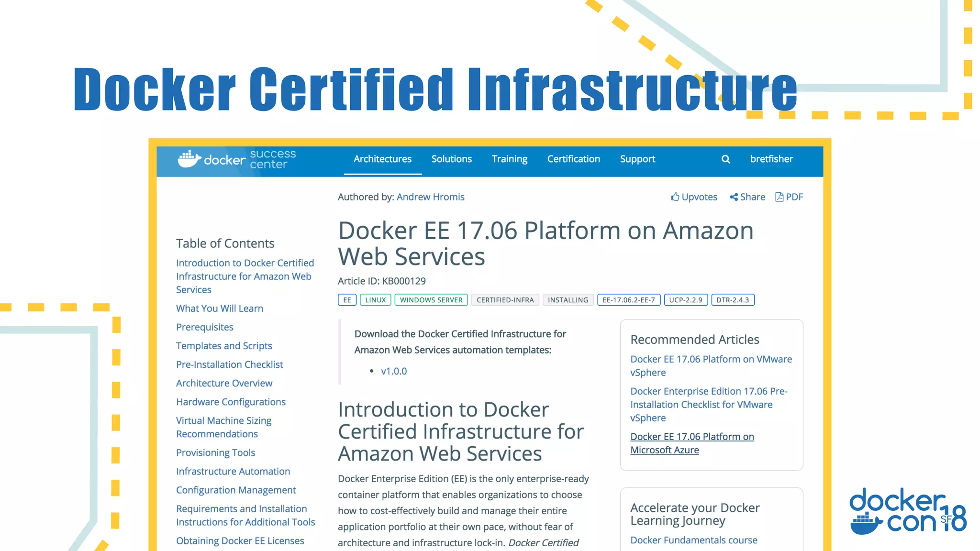The width and height of the screenshot is (980, 551).
Task: Open Virtual Machine Sizing Recommendations link
Action: (x=223, y=427)
